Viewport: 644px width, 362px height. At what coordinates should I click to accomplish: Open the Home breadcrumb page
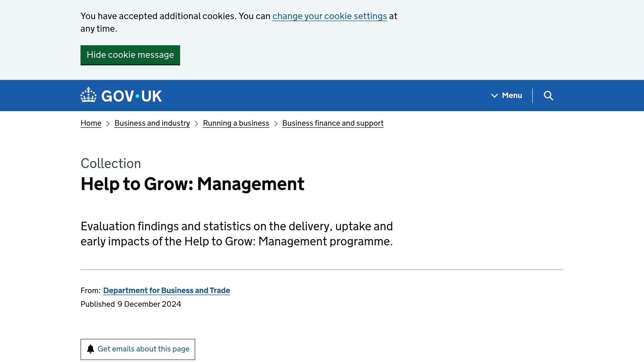[91, 123]
